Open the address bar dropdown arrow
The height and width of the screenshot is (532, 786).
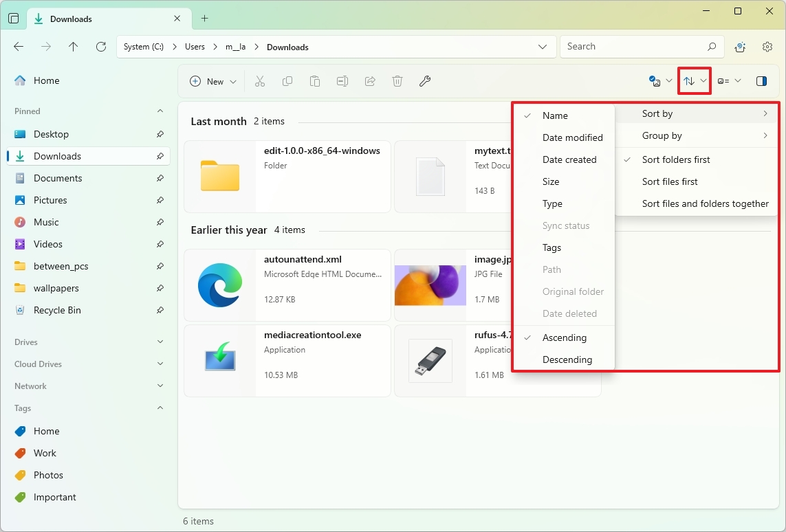click(543, 47)
